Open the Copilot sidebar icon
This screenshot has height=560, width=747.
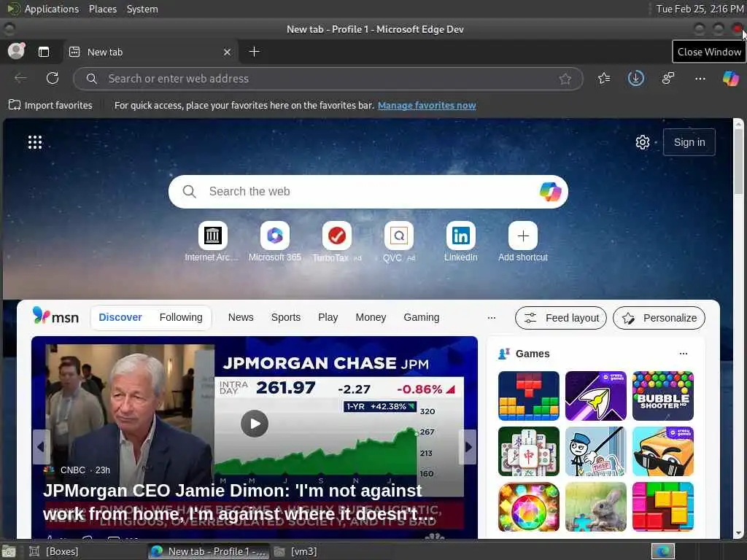click(730, 78)
